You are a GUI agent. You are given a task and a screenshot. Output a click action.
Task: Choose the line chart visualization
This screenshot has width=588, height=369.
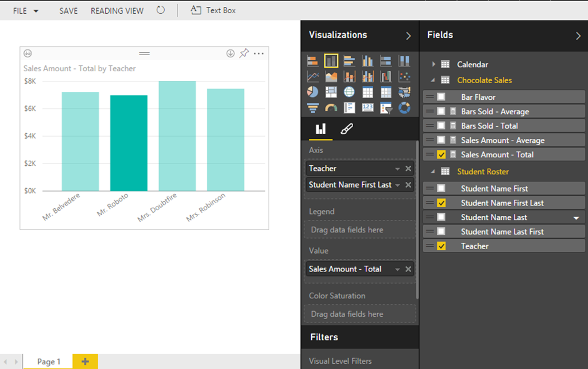click(x=313, y=76)
